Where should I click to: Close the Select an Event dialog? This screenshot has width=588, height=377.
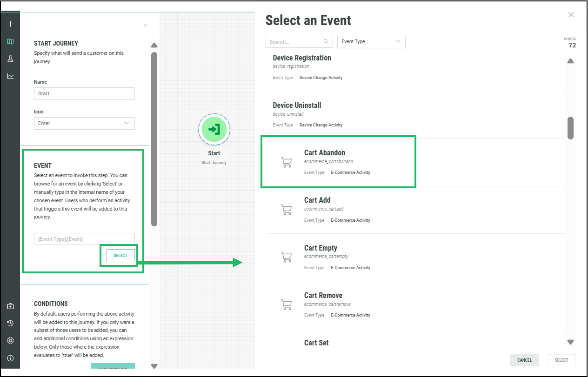pyautogui.click(x=571, y=15)
